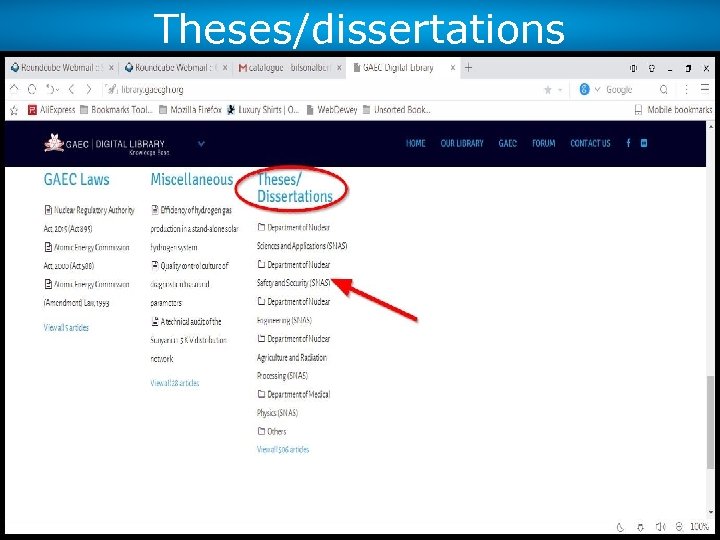
Task: Open the WebDewey bookmark
Action: [332, 110]
